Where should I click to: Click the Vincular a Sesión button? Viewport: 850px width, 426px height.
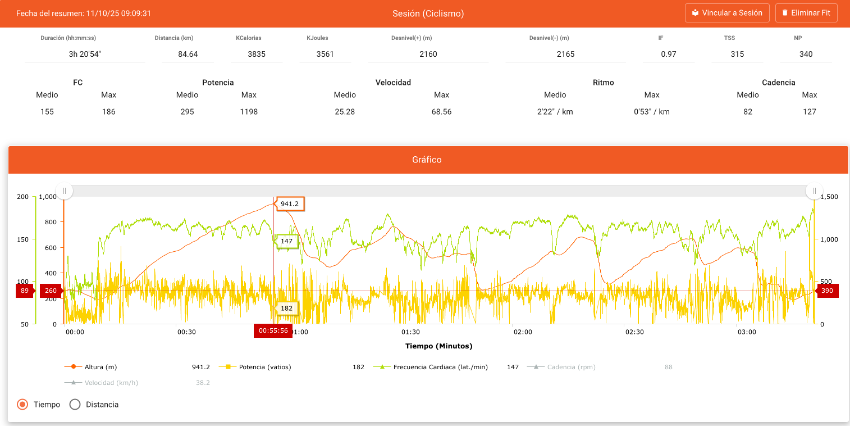727,13
